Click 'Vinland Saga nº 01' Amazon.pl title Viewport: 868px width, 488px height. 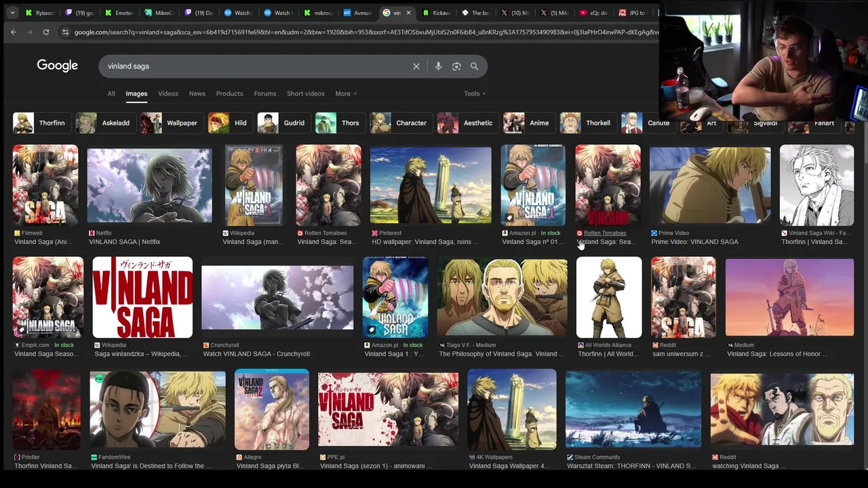pos(532,242)
